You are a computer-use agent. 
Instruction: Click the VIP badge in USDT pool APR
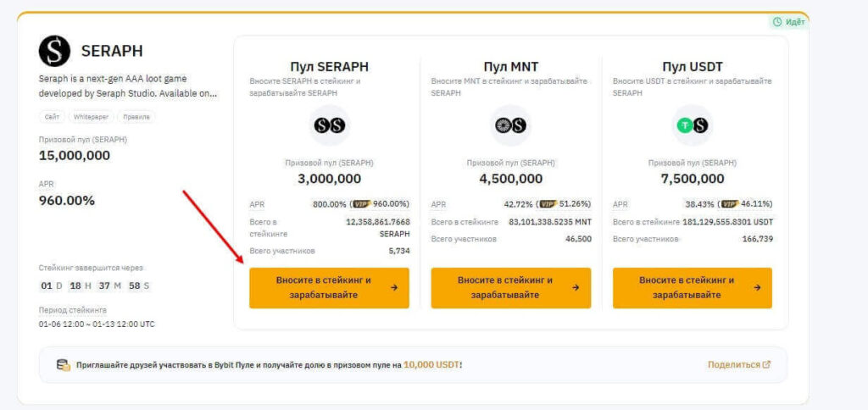pos(729,204)
